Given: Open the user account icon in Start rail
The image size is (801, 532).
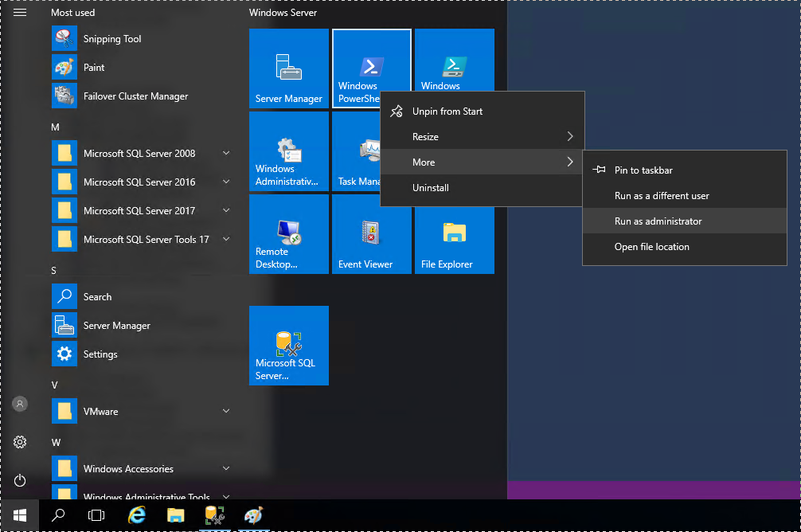Looking at the screenshot, I should point(20,404).
